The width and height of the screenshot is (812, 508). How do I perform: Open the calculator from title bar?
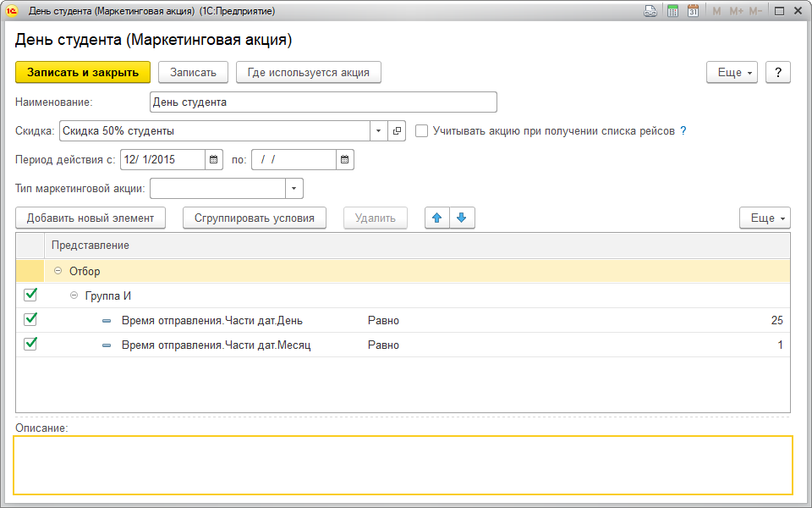[672, 11]
